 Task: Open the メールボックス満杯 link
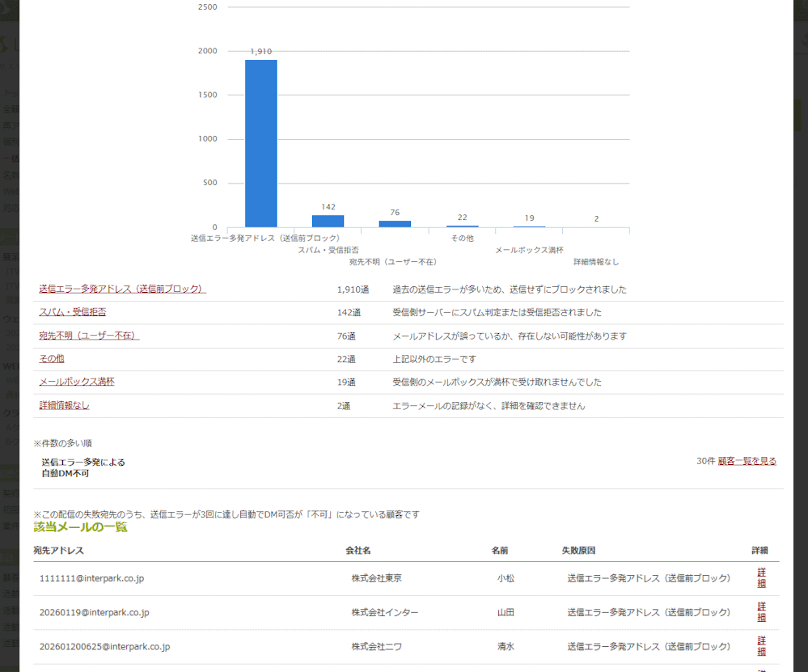pos(77,382)
